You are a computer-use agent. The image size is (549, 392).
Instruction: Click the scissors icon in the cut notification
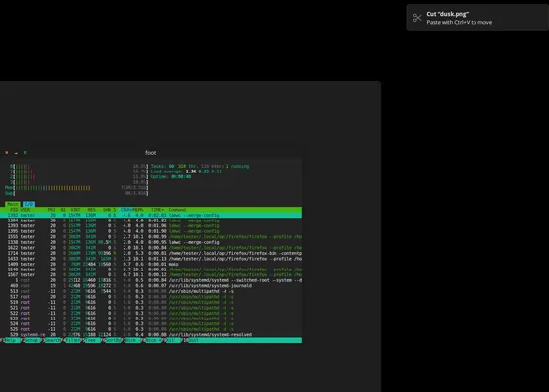pos(417,18)
